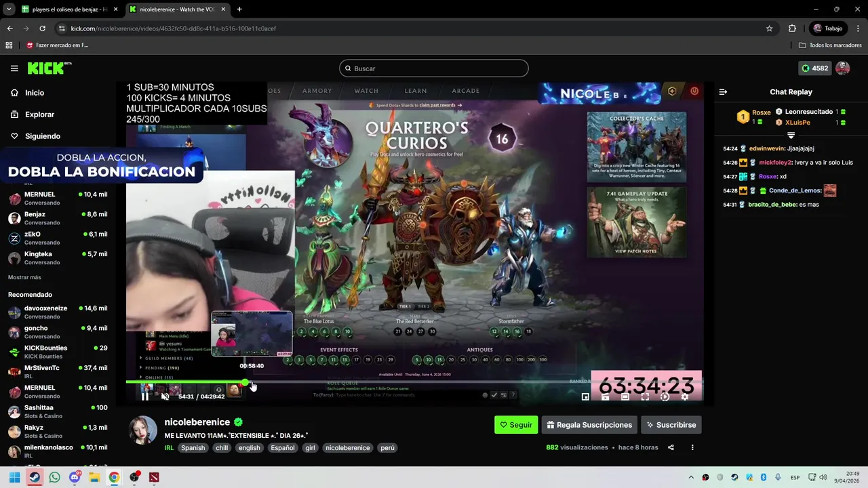Image resolution: width=868 pixels, height=488 pixels.
Task: Open recommended channel milenkanolasco
Action: tap(58, 451)
